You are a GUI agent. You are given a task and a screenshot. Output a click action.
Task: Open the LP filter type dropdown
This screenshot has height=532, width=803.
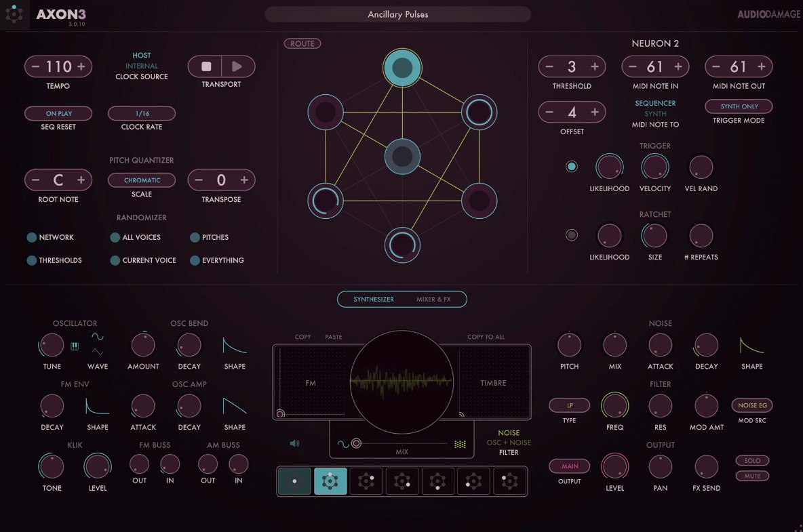click(570, 405)
